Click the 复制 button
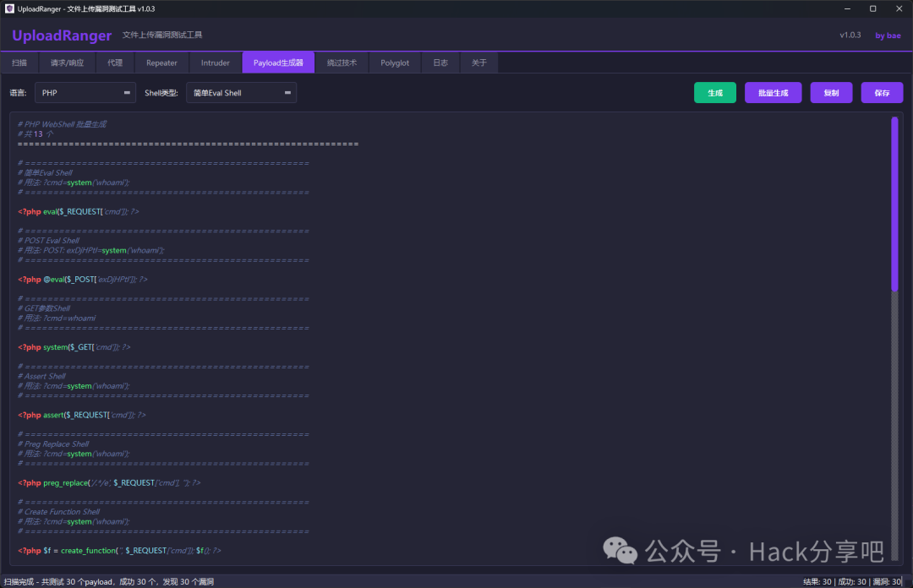 832,93
